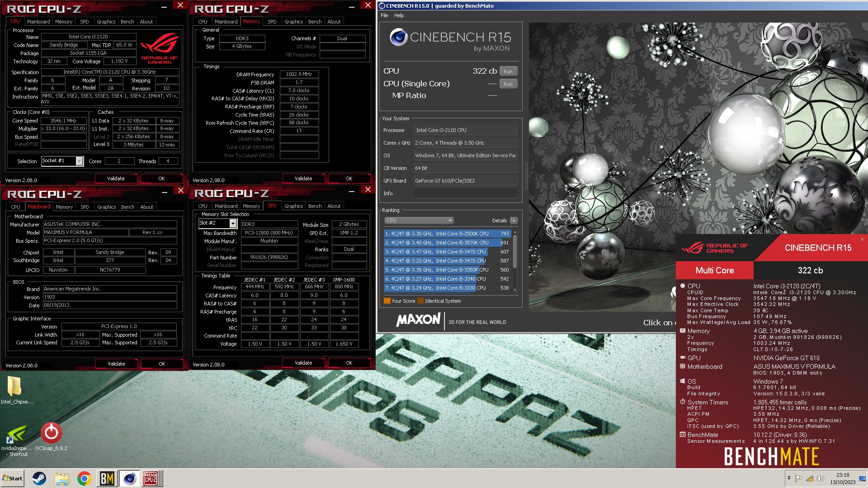This screenshot has height=488, width=868.
Task: Open ROG CPU-Z taskbar icon
Action: (x=151, y=478)
